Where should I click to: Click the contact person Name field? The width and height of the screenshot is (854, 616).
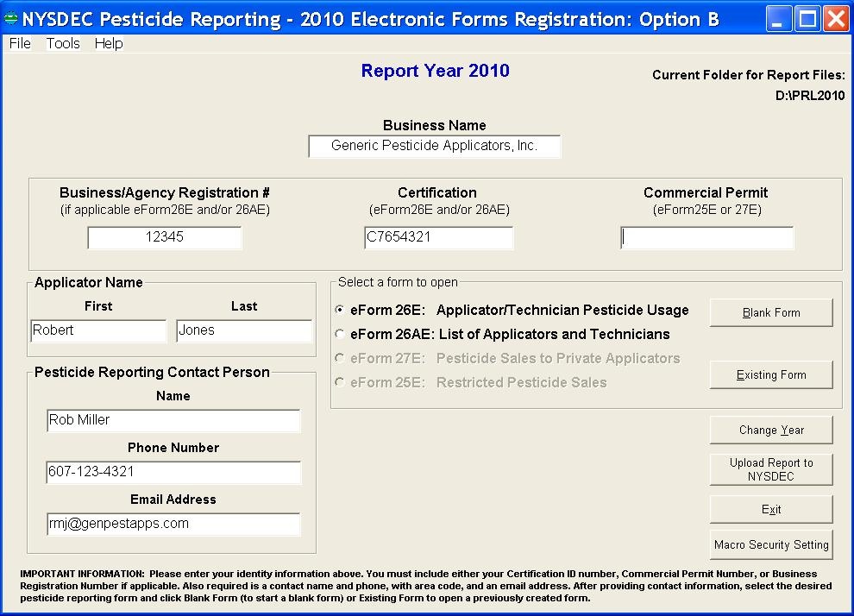[173, 420]
